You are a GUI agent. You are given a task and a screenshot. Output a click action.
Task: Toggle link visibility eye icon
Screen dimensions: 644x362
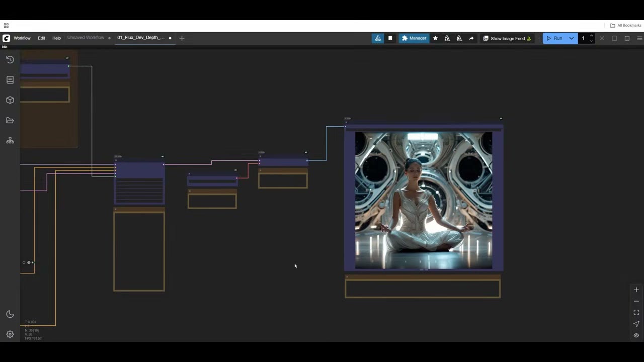tap(636, 335)
